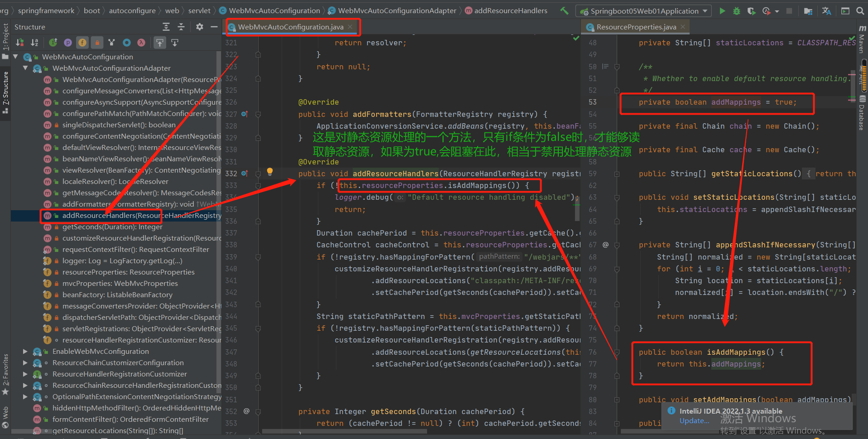Open the Project tool window tab
The image size is (868, 439).
[x=5, y=41]
